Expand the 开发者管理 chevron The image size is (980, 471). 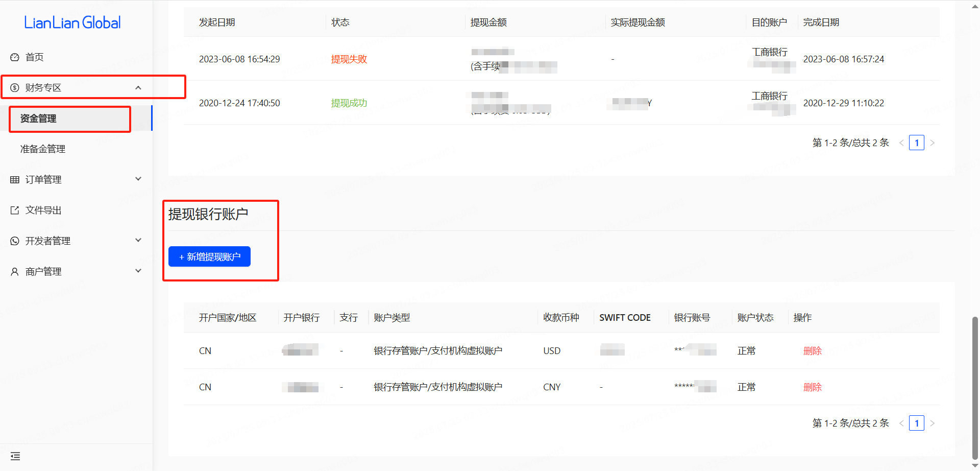[x=138, y=240]
